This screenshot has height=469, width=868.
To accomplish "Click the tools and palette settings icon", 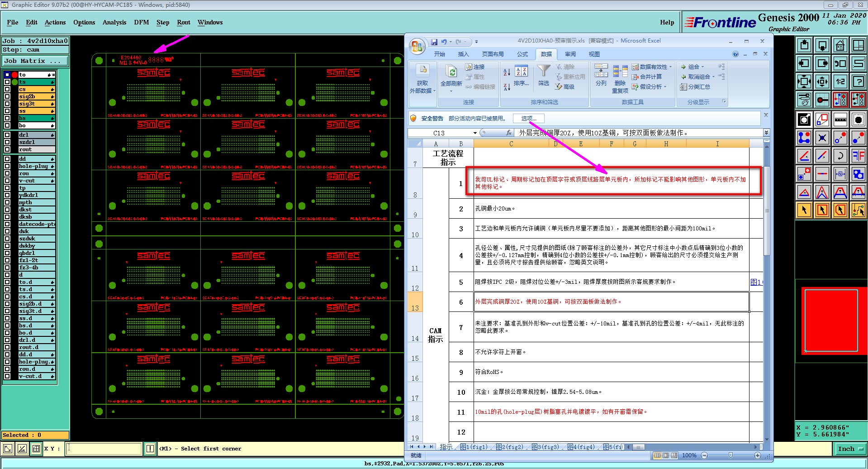I will tap(804, 100).
